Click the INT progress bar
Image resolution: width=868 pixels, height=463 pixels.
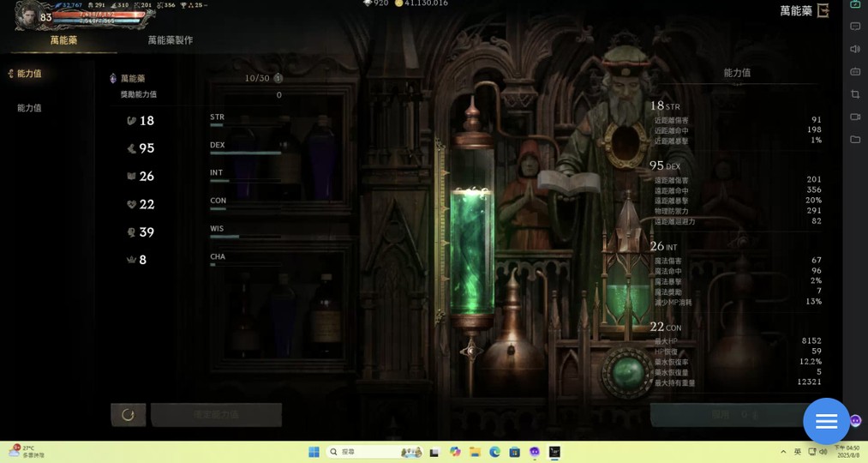coord(246,181)
